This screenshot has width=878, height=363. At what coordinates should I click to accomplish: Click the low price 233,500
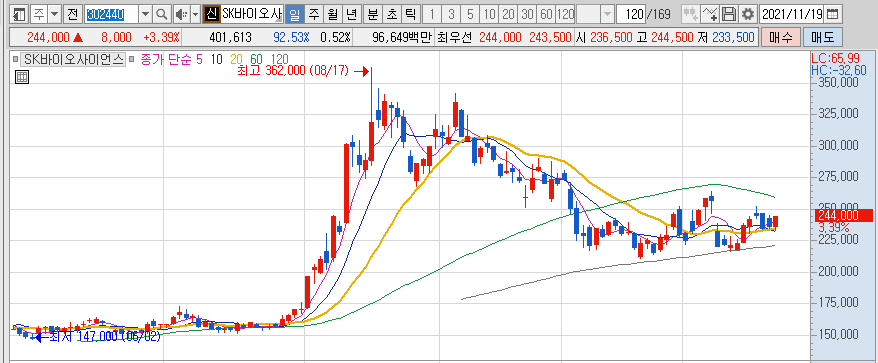tap(734, 38)
